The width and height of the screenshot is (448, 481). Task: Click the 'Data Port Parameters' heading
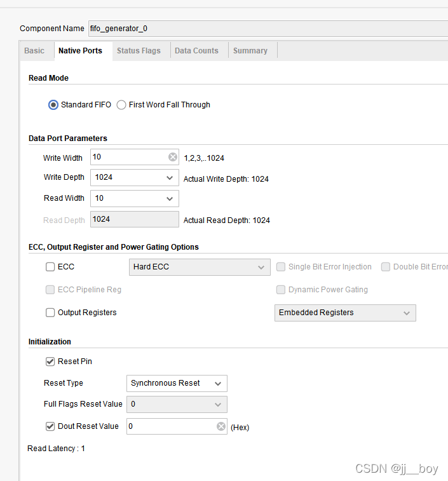point(68,139)
